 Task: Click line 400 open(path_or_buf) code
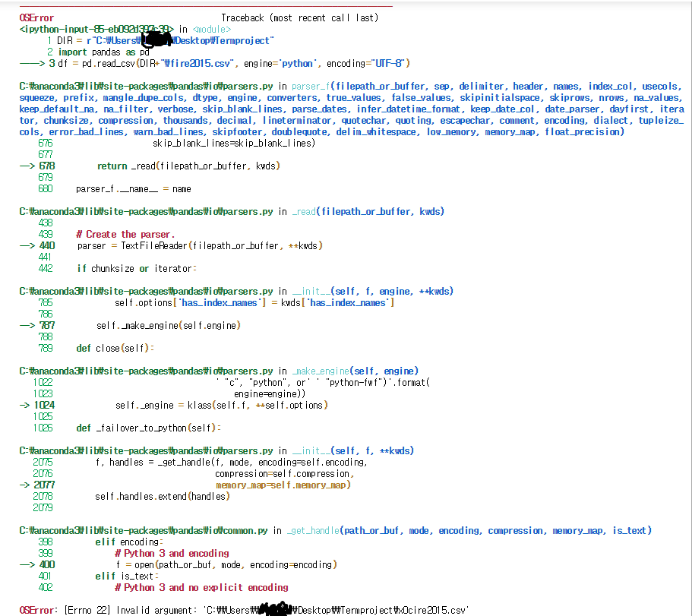pyautogui.click(x=227, y=565)
